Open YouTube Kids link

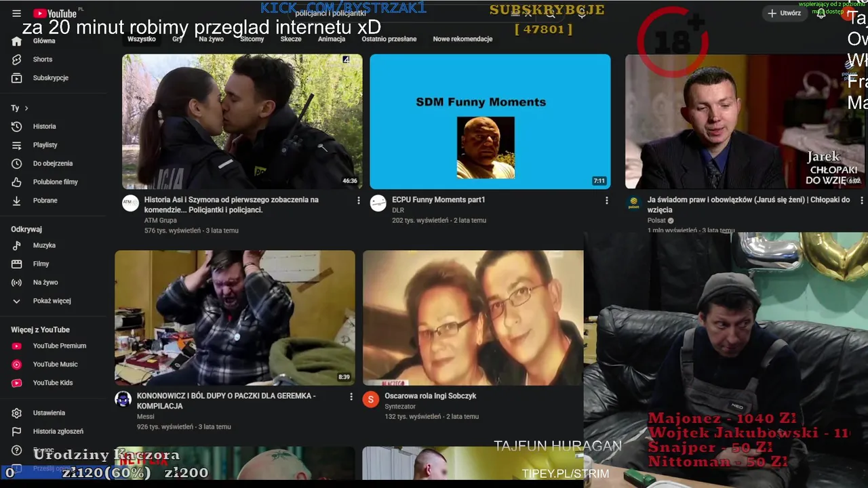pos(54,383)
